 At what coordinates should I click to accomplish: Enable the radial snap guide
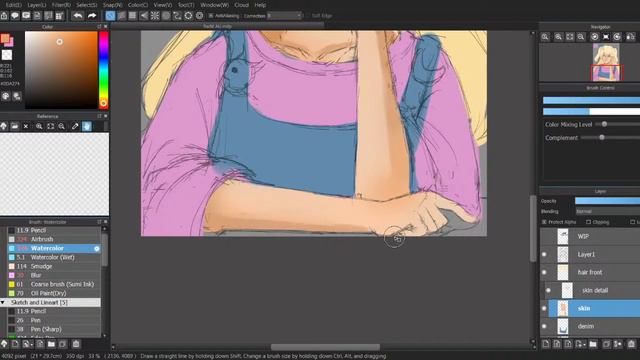click(x=155, y=16)
